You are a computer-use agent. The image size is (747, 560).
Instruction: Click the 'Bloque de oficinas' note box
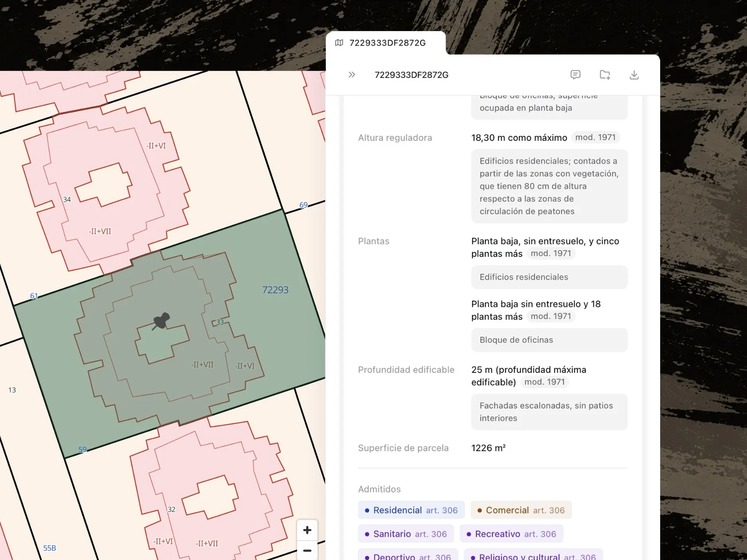pos(549,340)
